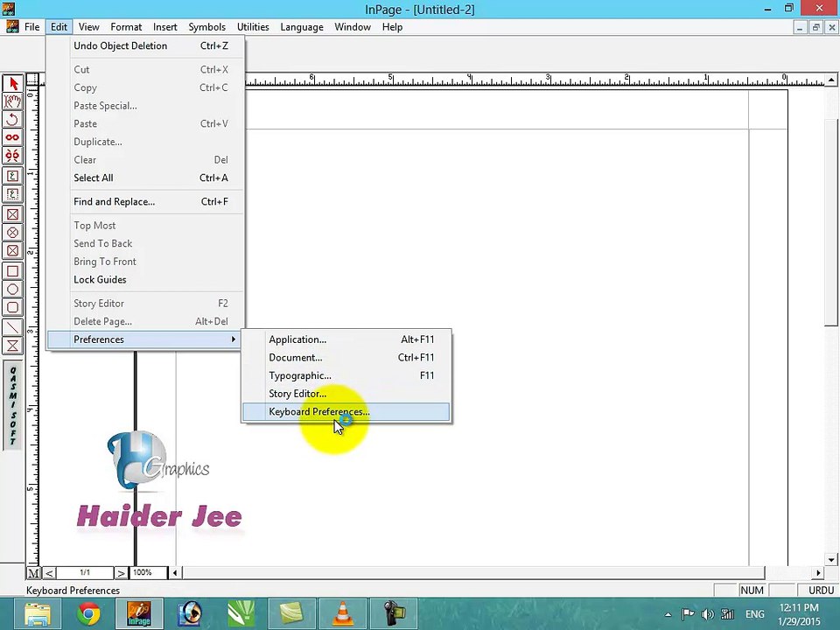The height and width of the screenshot is (630, 840).
Task: Click the vertical scrollbar down arrow
Action: click(831, 560)
